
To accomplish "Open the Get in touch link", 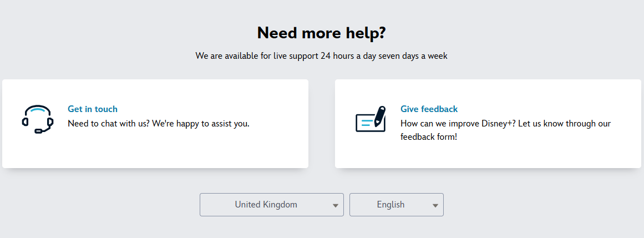I will click(x=93, y=109).
